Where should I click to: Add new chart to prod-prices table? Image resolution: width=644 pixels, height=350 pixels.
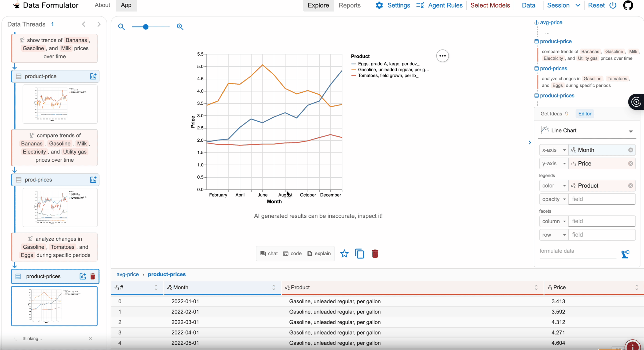(x=93, y=180)
